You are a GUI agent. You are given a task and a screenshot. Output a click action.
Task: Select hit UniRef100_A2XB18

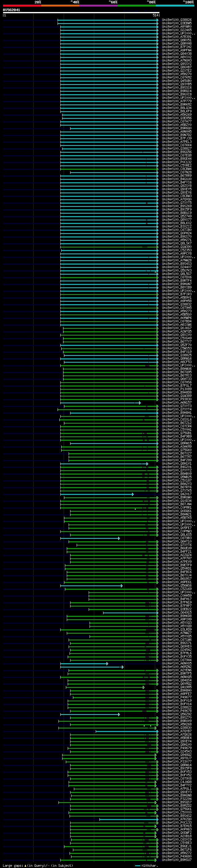pyautogui.click(x=176, y=836)
